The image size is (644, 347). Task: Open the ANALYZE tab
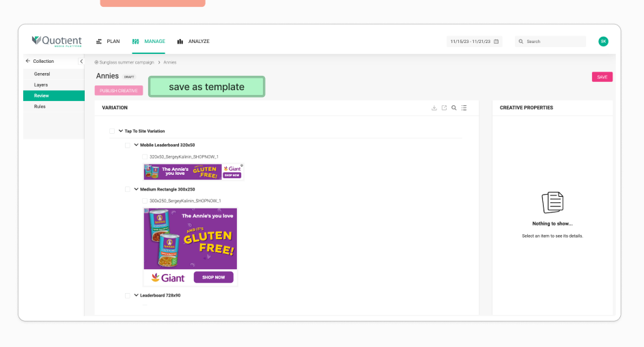[193, 42]
